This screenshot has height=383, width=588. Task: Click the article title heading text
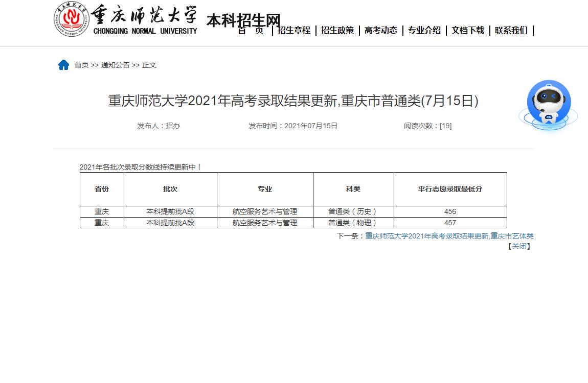pyautogui.click(x=293, y=101)
